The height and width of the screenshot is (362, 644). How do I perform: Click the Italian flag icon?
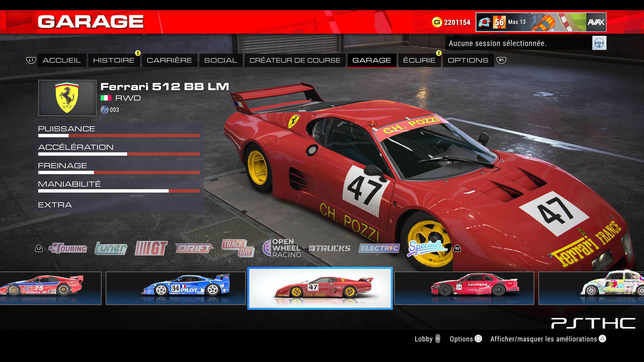(x=106, y=98)
